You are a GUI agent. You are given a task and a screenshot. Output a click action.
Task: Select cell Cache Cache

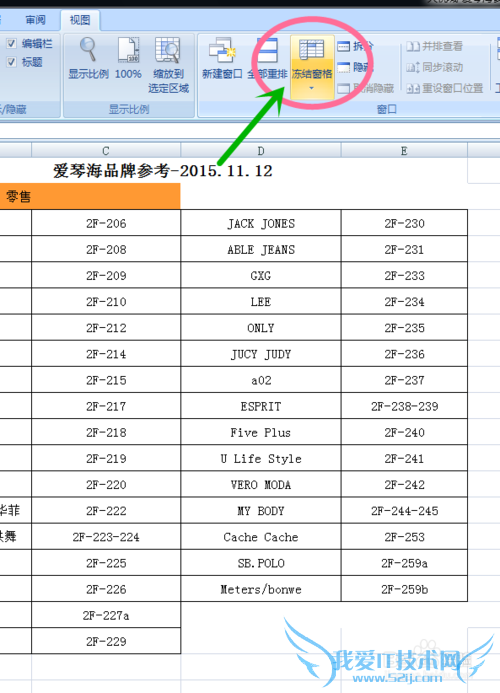(x=261, y=536)
